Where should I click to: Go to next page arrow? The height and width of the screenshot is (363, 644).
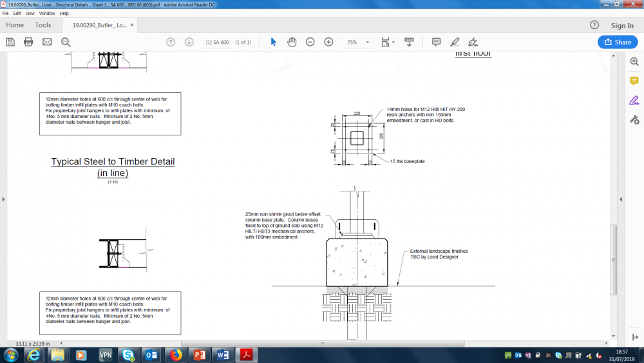[189, 42]
